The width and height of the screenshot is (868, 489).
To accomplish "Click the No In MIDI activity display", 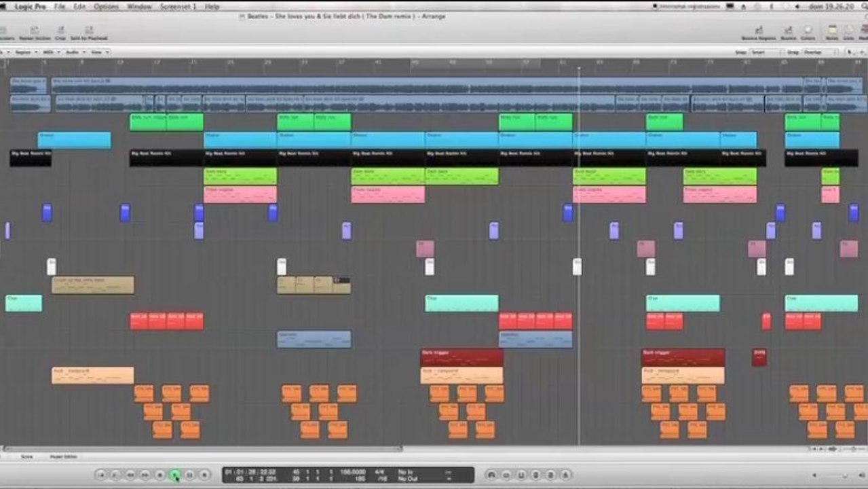I will coord(406,471).
